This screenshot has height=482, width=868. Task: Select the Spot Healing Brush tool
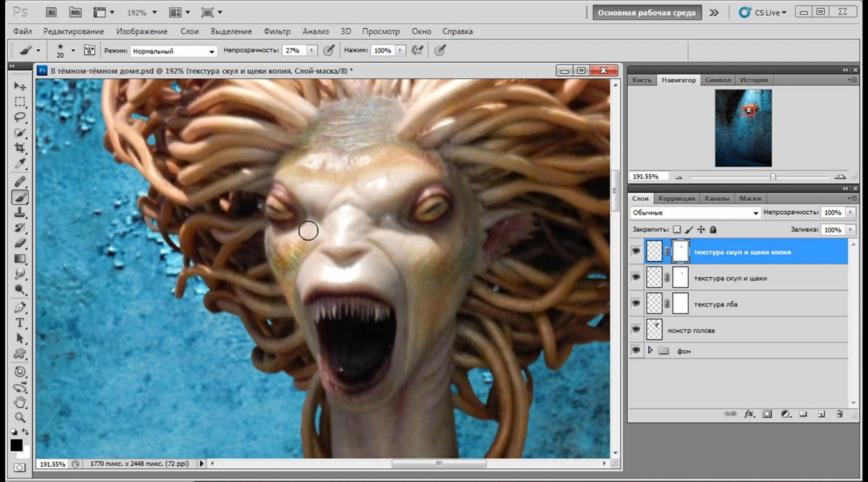[20, 181]
